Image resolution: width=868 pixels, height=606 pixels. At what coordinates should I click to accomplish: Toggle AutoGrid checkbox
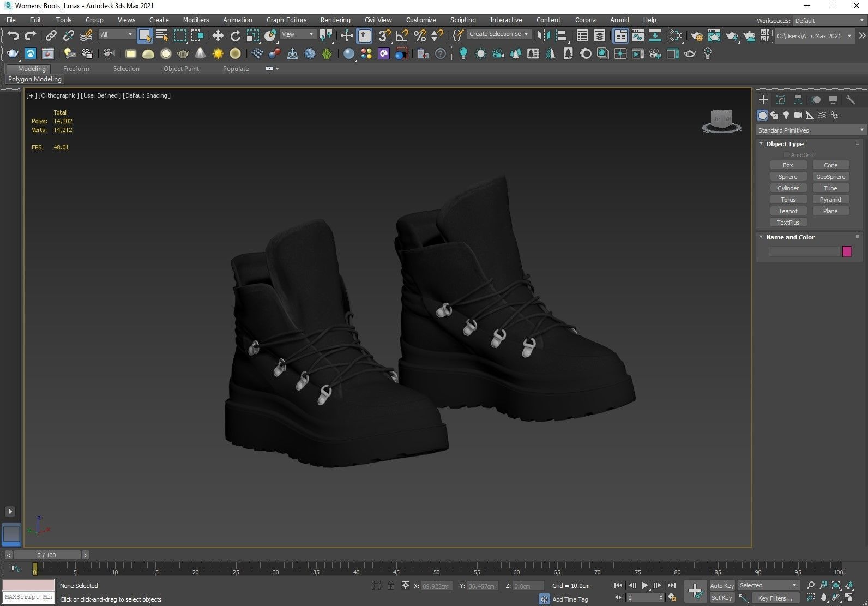point(786,155)
